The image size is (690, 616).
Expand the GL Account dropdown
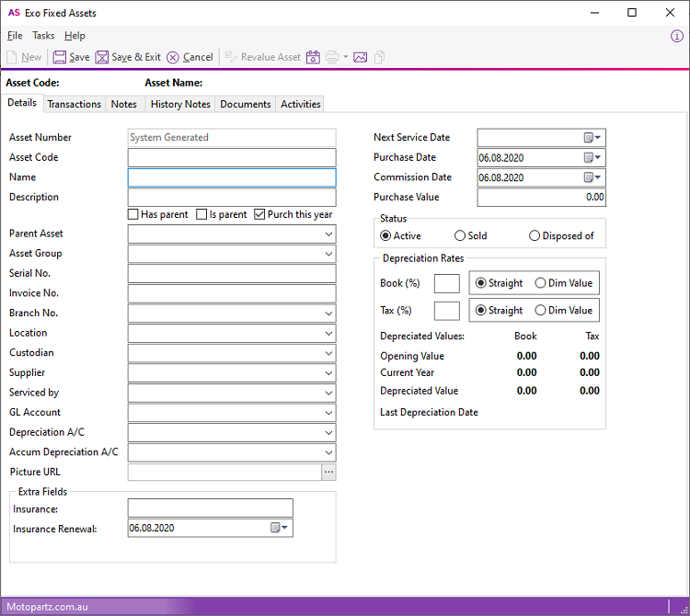click(x=328, y=413)
